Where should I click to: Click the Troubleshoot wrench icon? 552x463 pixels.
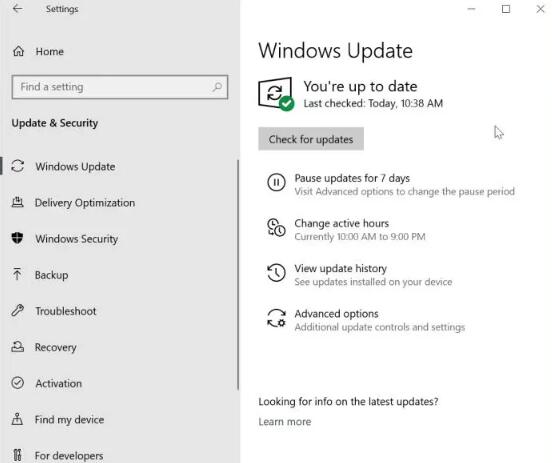(17, 311)
